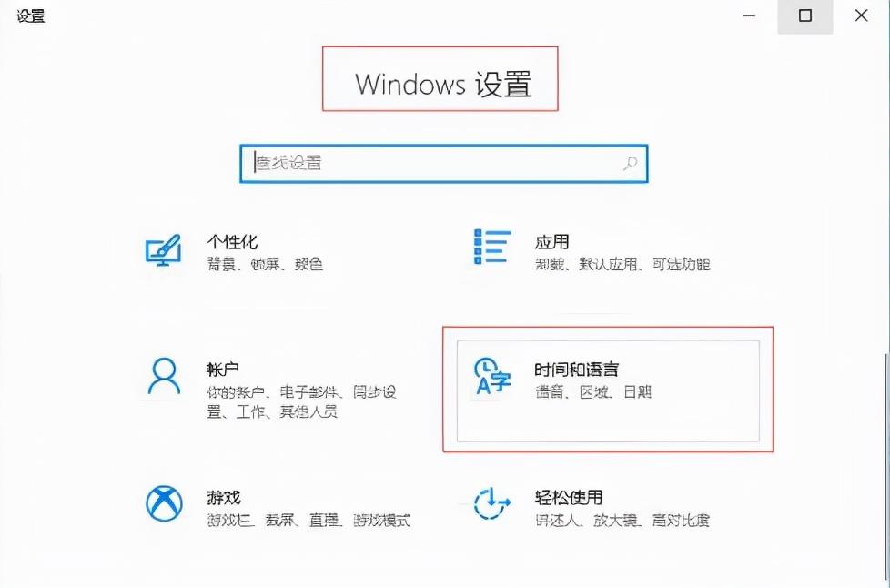Click the magnifier icon in the search box
Screen dimensions: 890x588
point(630,164)
